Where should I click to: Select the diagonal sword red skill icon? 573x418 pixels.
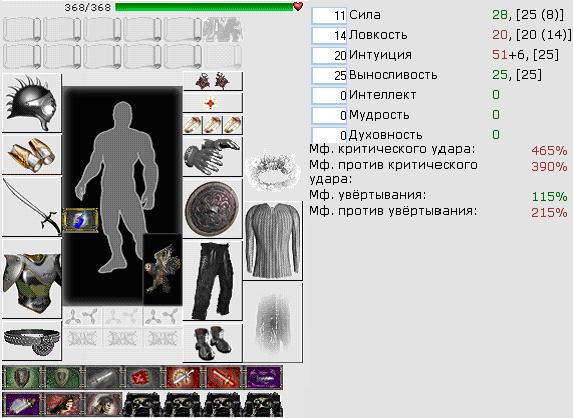[223, 377]
